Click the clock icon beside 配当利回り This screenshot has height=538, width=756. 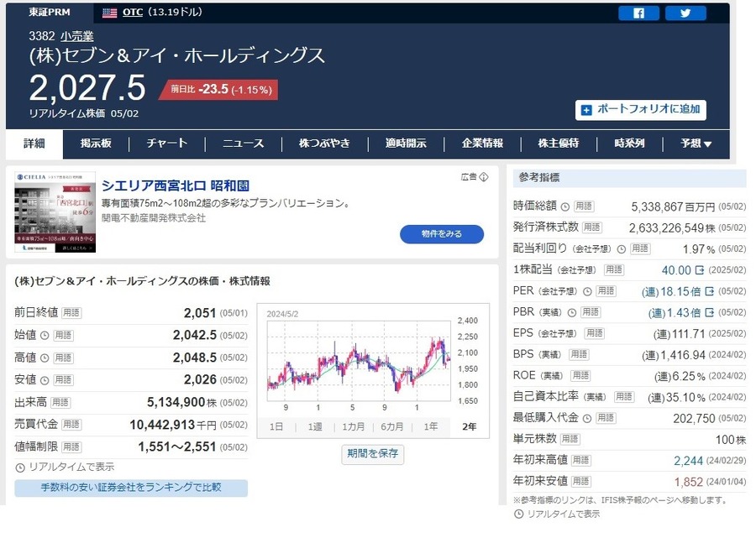tap(621, 248)
